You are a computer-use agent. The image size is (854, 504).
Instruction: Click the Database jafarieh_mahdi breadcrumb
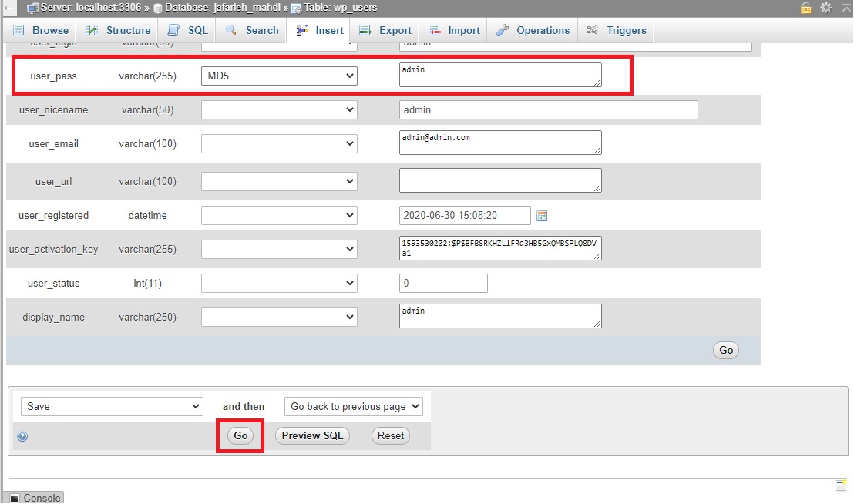(x=223, y=8)
